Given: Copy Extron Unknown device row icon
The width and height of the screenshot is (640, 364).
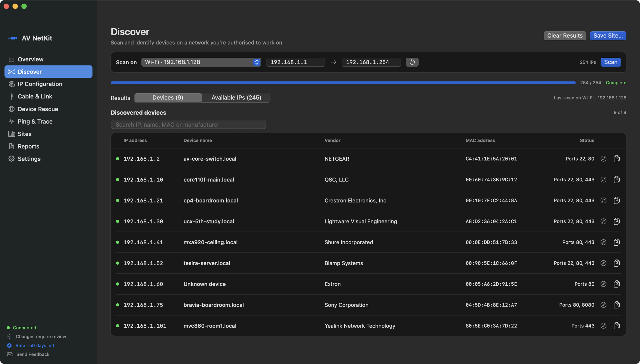Looking at the screenshot, I should 617,284.
